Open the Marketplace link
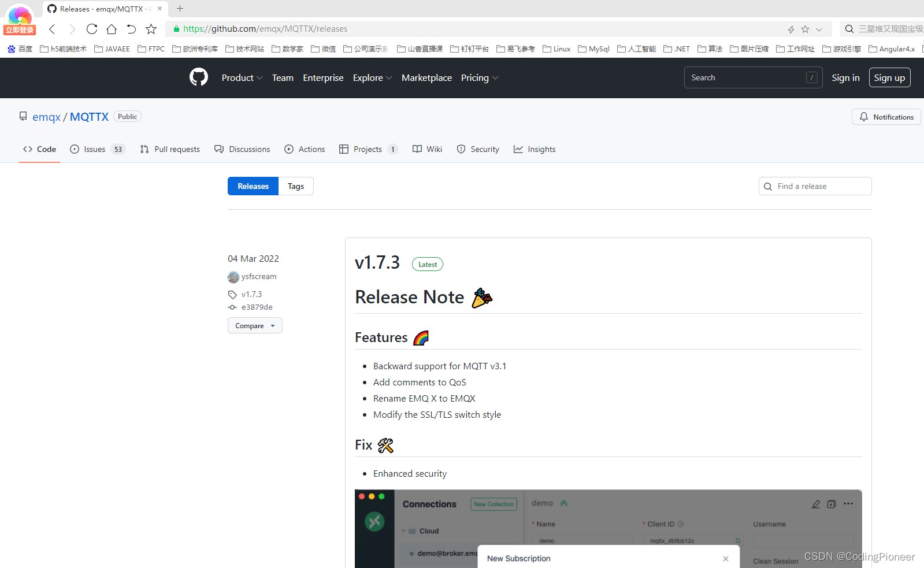This screenshot has width=924, height=568. (426, 78)
